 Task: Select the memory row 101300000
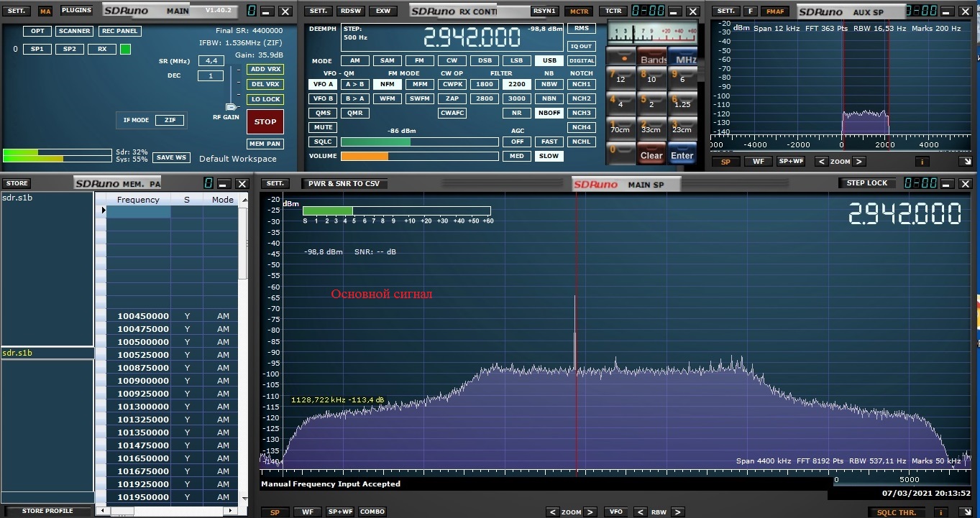172,407
